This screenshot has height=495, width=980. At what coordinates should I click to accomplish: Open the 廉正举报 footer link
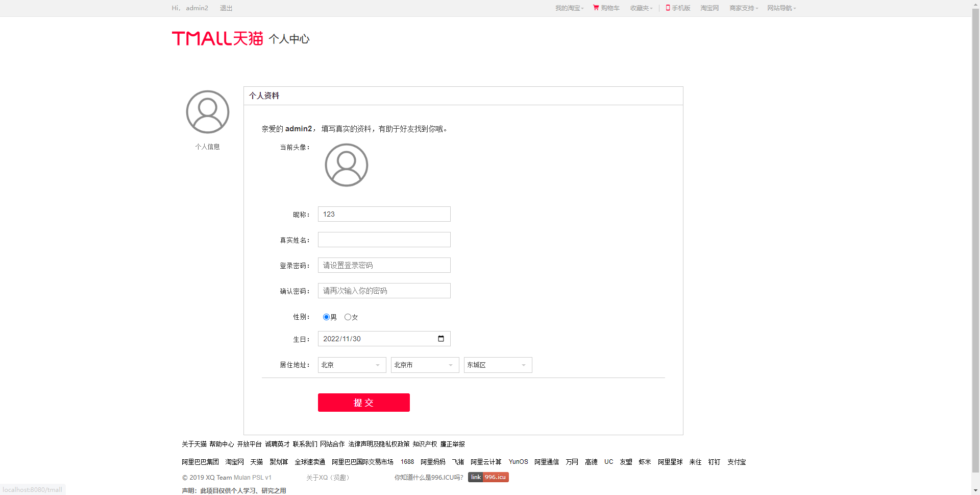pos(453,444)
